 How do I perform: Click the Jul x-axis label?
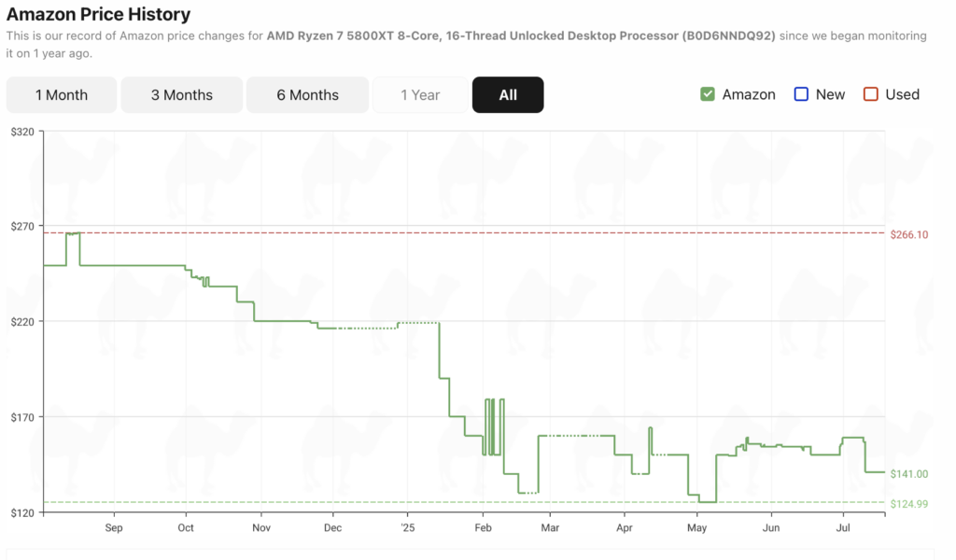pos(843,527)
